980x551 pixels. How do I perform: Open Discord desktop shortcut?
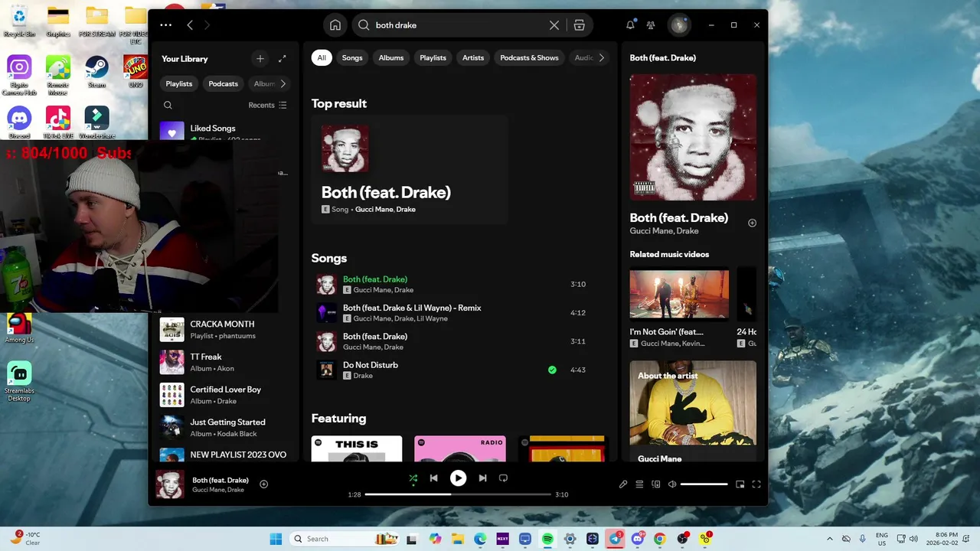(19, 122)
